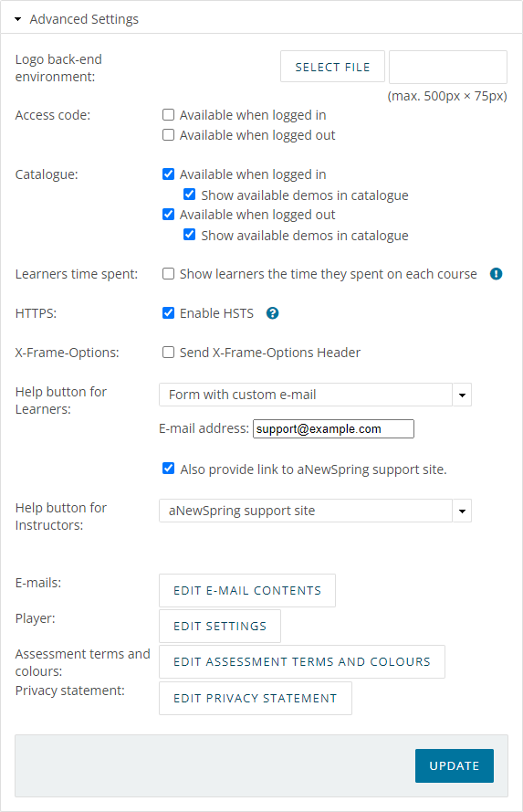Toggle Show available demos under logged out

189,235
